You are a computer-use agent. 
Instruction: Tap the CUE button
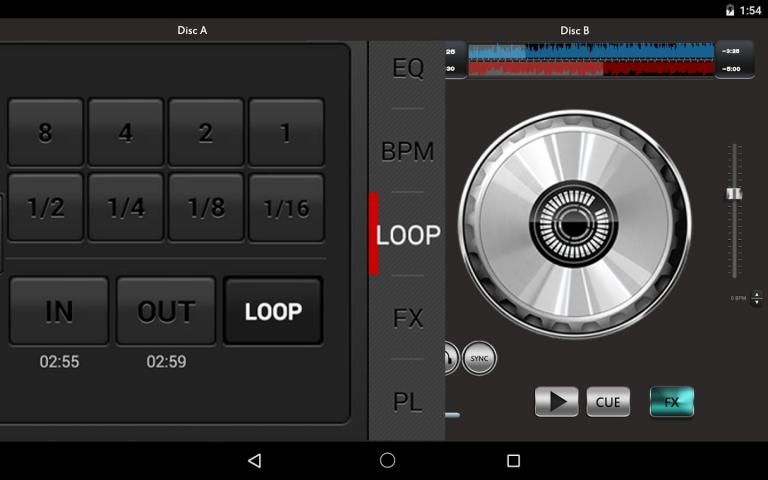608,402
